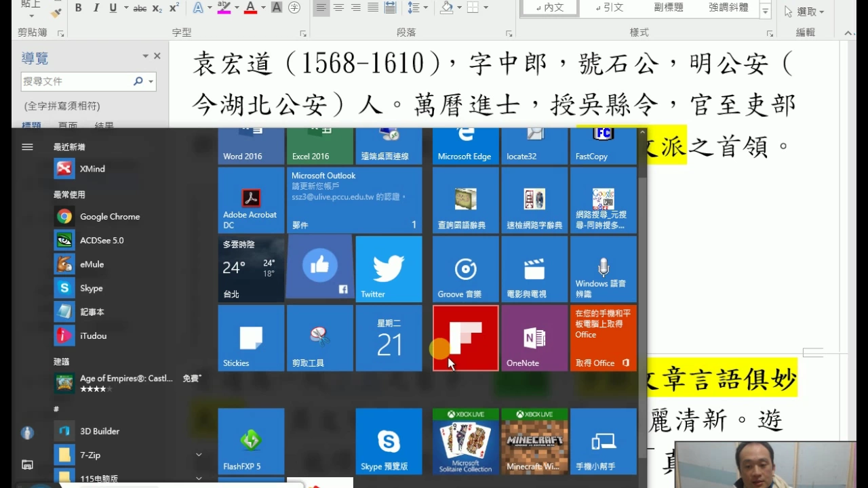Open text effects dropdown arrow
Screen dimensions: 868x488
(x=210, y=8)
